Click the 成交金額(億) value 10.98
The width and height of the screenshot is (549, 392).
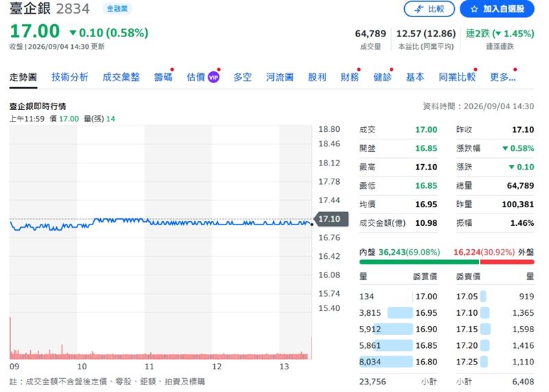coord(426,223)
